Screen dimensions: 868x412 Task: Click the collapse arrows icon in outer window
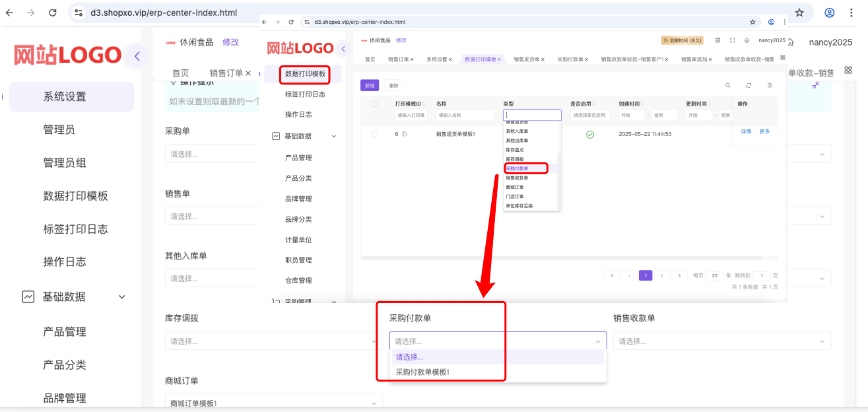(816, 85)
